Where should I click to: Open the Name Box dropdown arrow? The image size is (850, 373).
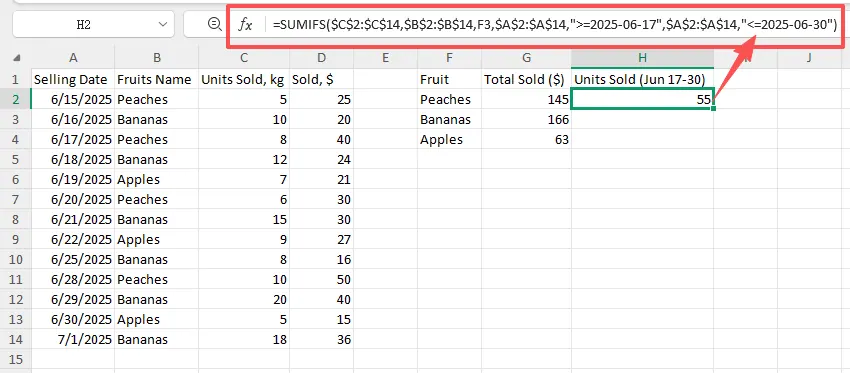click(x=162, y=24)
